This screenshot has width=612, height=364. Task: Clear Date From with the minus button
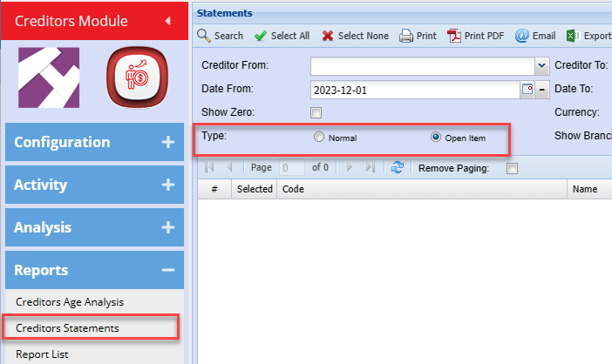542,90
